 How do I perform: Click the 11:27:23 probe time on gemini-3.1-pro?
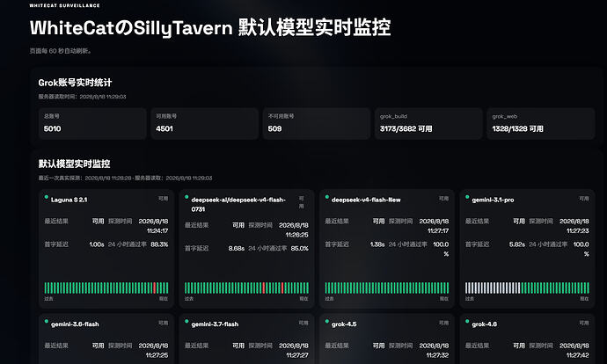[578, 231]
